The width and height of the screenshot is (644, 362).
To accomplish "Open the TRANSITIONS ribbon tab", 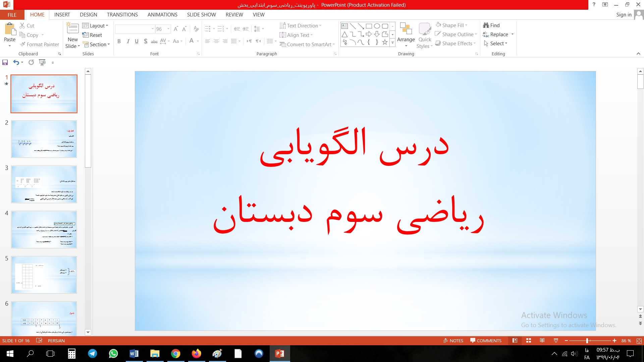I will (x=122, y=15).
